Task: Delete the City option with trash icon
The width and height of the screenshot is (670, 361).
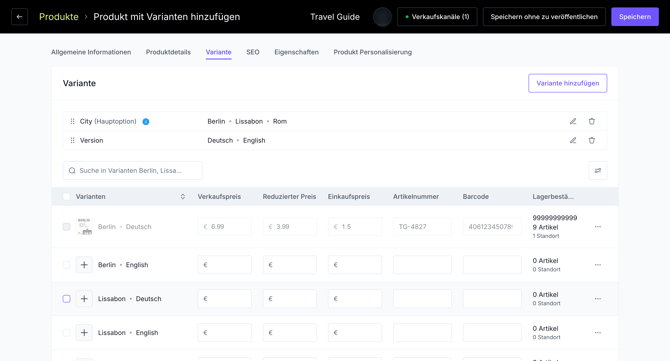Action: point(592,121)
